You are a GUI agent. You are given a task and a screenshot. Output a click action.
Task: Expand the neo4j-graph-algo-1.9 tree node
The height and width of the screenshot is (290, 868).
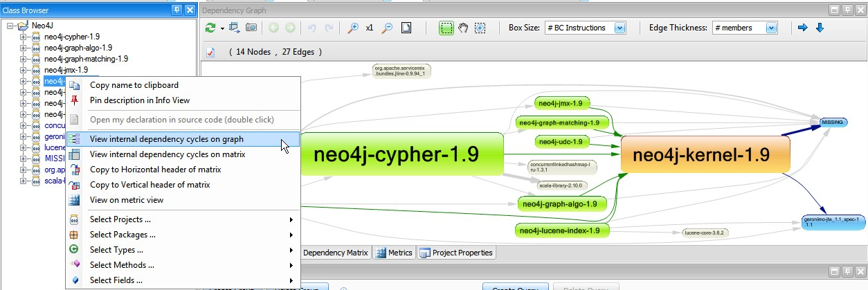[22, 48]
